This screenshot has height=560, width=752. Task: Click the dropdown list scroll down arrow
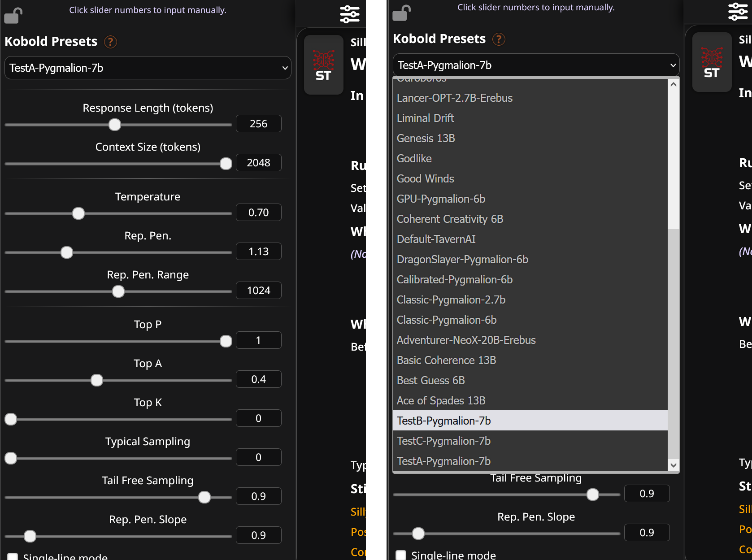673,465
